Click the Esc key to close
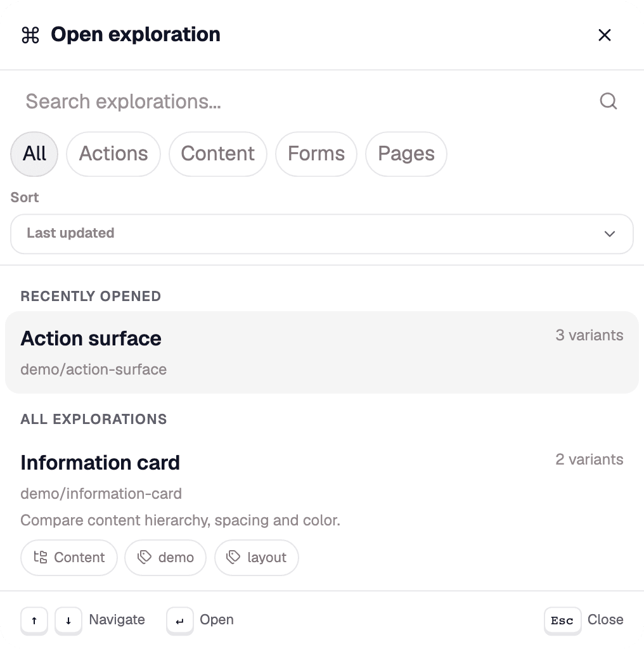Image resolution: width=644 pixels, height=649 pixels. click(x=562, y=620)
